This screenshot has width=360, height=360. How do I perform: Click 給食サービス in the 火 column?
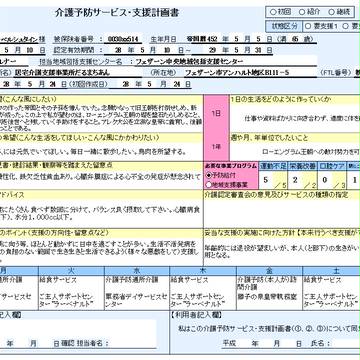pyautogui.click(x=58, y=280)
